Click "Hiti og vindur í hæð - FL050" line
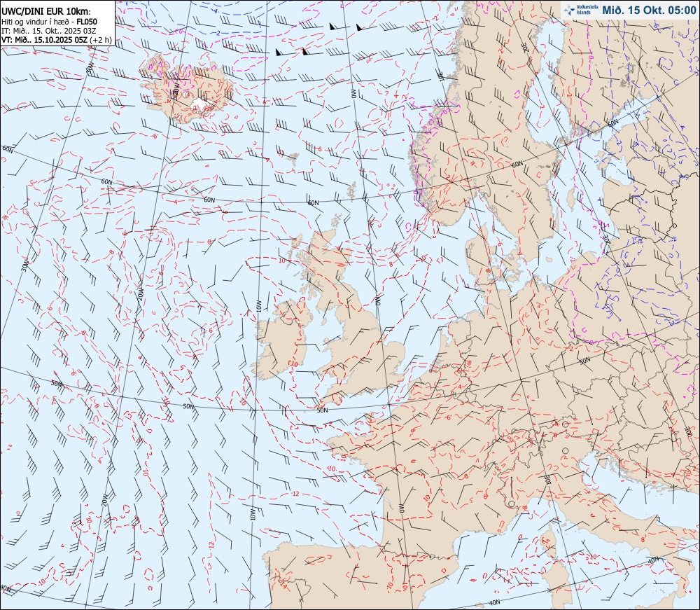Image resolution: width=700 pixels, height=610 pixels. [x=49, y=22]
